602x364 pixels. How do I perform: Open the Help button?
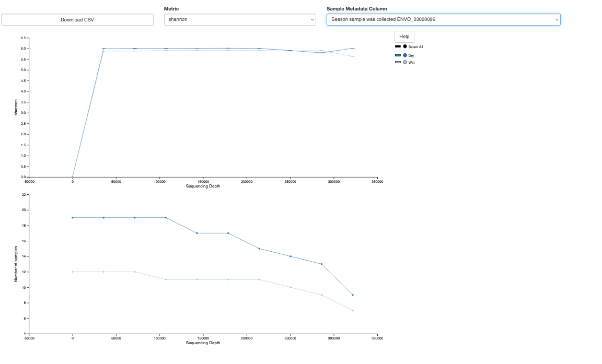coord(404,37)
